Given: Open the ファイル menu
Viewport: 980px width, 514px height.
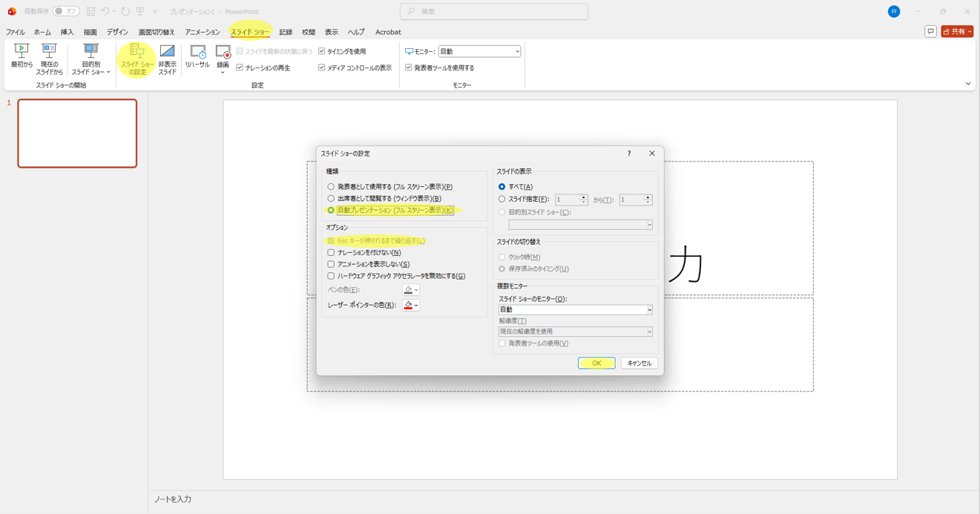Looking at the screenshot, I should 15,33.
